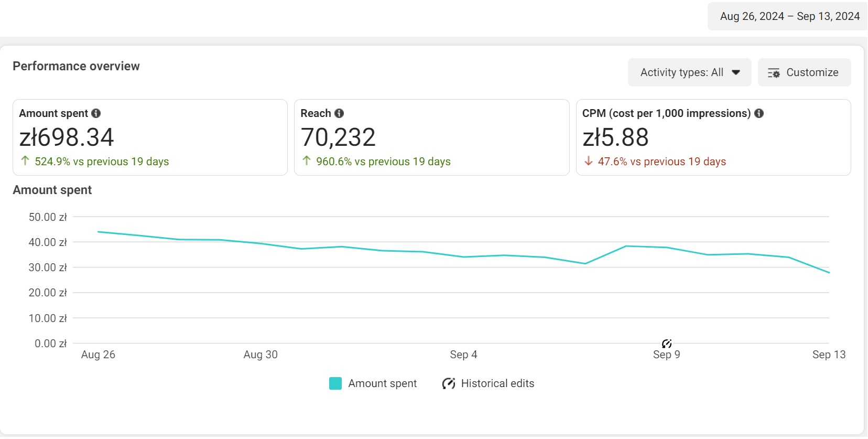This screenshot has height=439, width=868.
Task: Click the Sep 9 x-axis label
Action: 667,355
